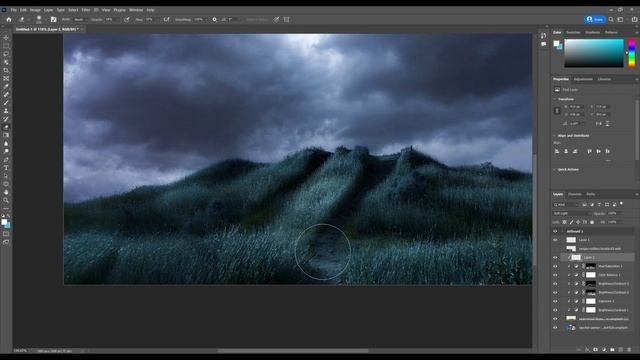
Task: Switch to the Gradients tab
Action: click(592, 32)
